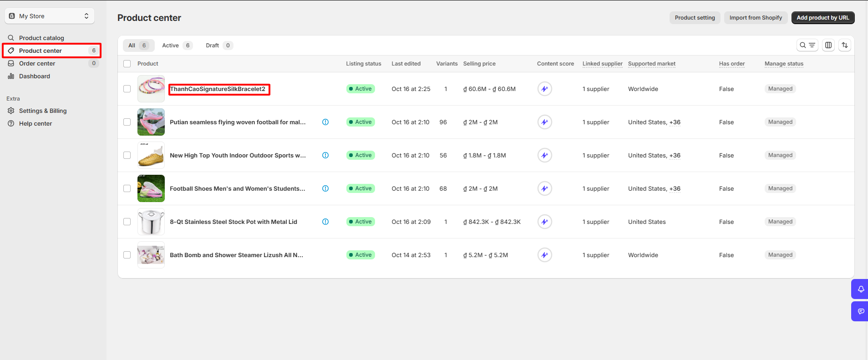This screenshot has height=360, width=868.
Task: Check the 8-Qt Stainless Steel Stock Pot row
Action: click(127, 222)
